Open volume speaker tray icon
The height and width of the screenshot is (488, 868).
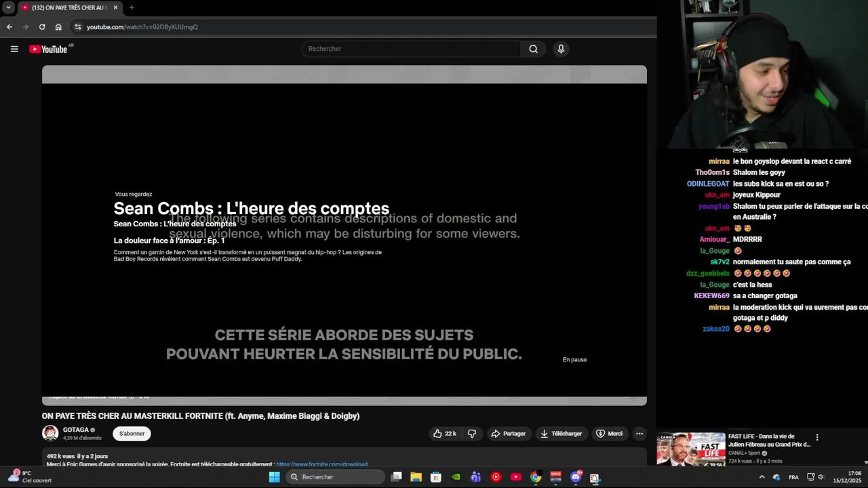[x=821, y=477]
